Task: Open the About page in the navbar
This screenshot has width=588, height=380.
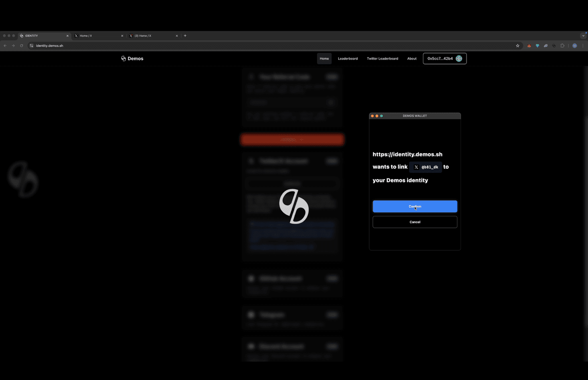Action: click(x=412, y=58)
